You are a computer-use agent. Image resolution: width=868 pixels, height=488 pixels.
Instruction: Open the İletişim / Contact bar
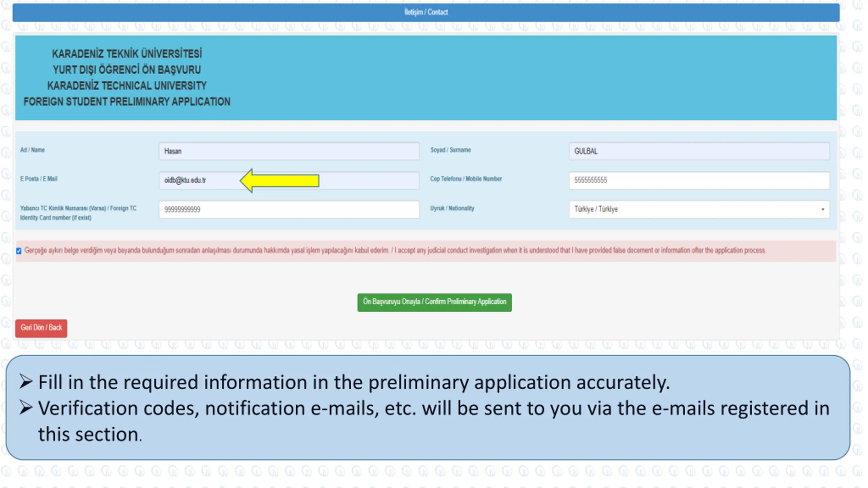point(426,13)
